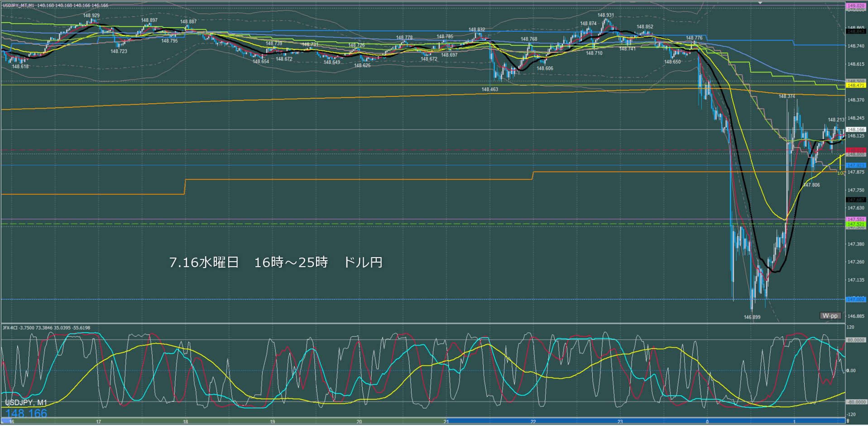Click the magenta 147.551 price level tag
Image resolution: width=868 pixels, height=426 pixels.
coord(856,219)
